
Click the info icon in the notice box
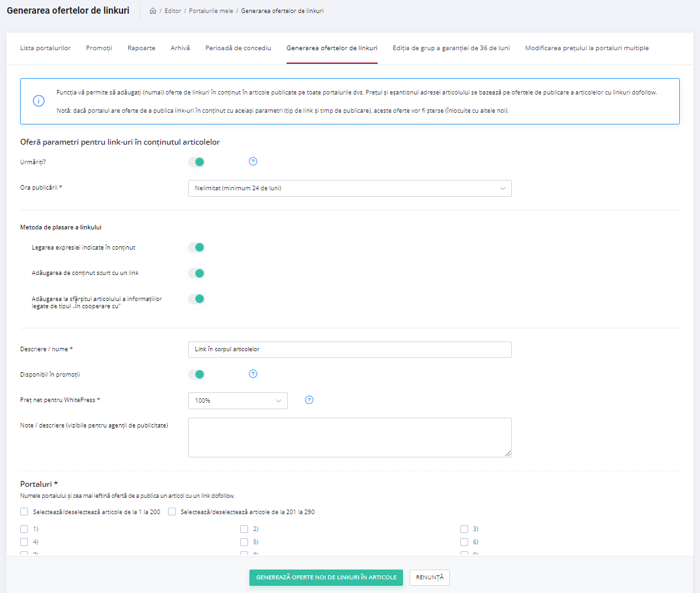39,101
